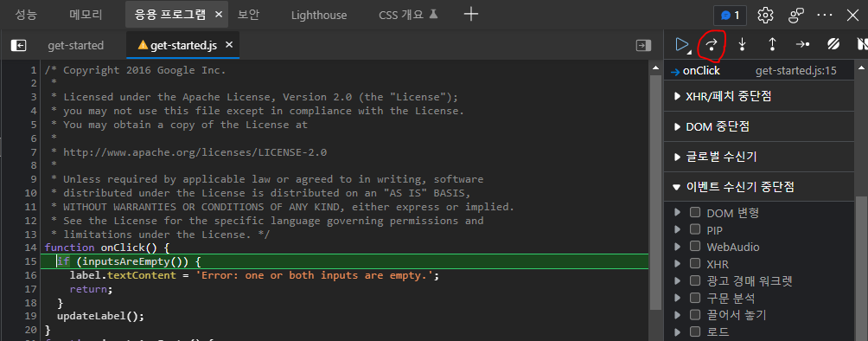Close the DevTools panel with X
868x341 pixels.
click(853, 15)
